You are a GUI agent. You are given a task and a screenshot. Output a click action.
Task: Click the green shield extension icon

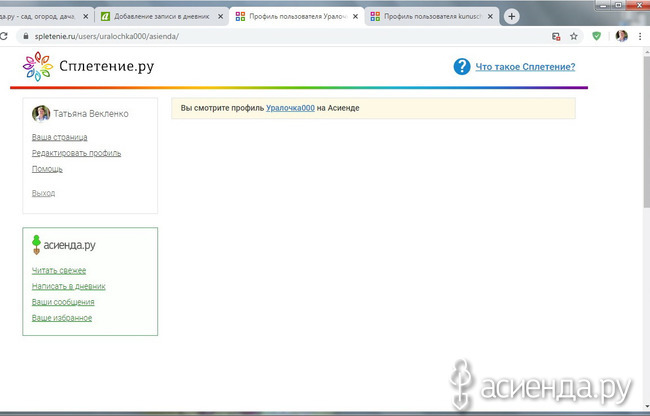[597, 35]
